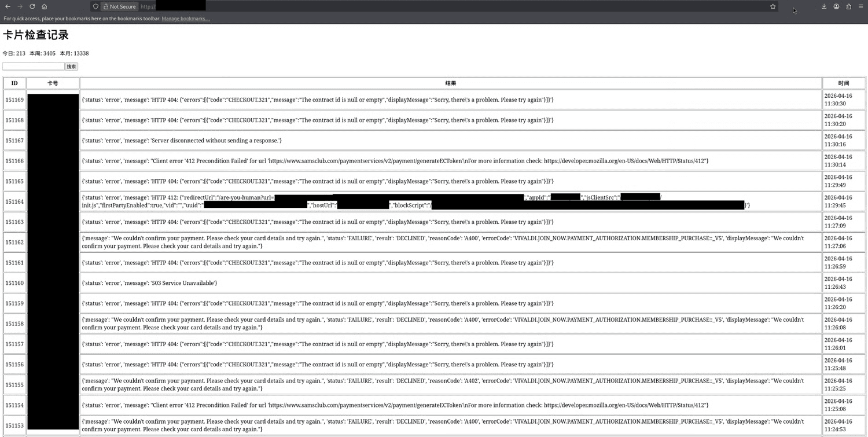Click the Manage bookmarks link
The height and width of the screenshot is (437, 868).
(x=185, y=19)
